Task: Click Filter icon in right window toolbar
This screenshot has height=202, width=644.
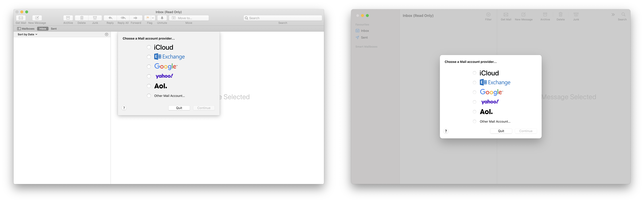Action: click(488, 15)
